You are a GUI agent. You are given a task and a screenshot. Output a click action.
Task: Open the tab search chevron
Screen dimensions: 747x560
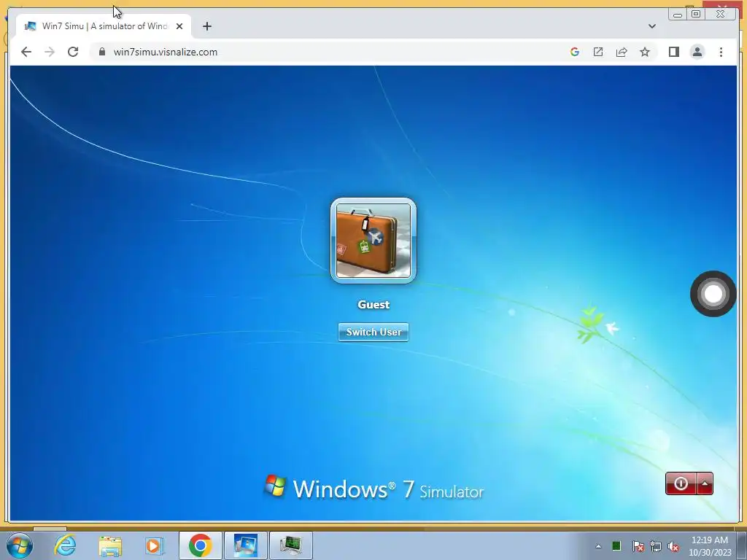click(652, 26)
